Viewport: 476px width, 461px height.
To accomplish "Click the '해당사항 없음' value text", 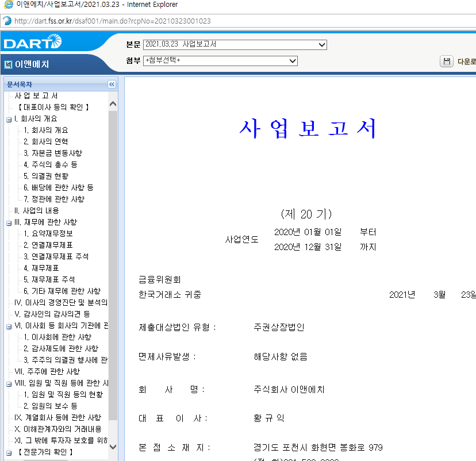I will point(281,356).
